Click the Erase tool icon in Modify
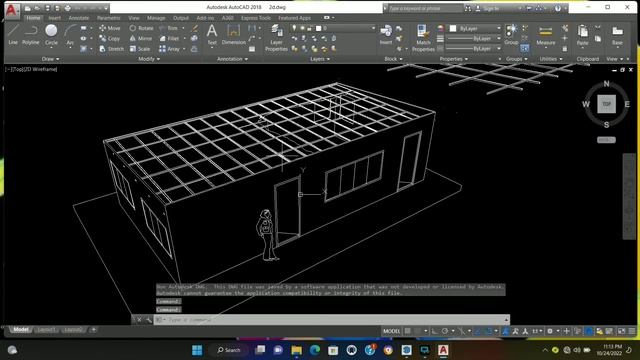This screenshot has width=640, height=360. coord(195,28)
